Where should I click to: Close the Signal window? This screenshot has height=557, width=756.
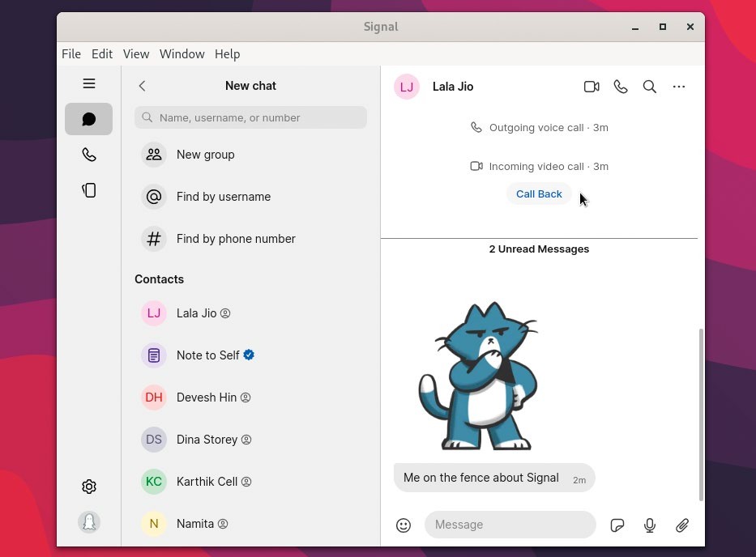[690, 27]
